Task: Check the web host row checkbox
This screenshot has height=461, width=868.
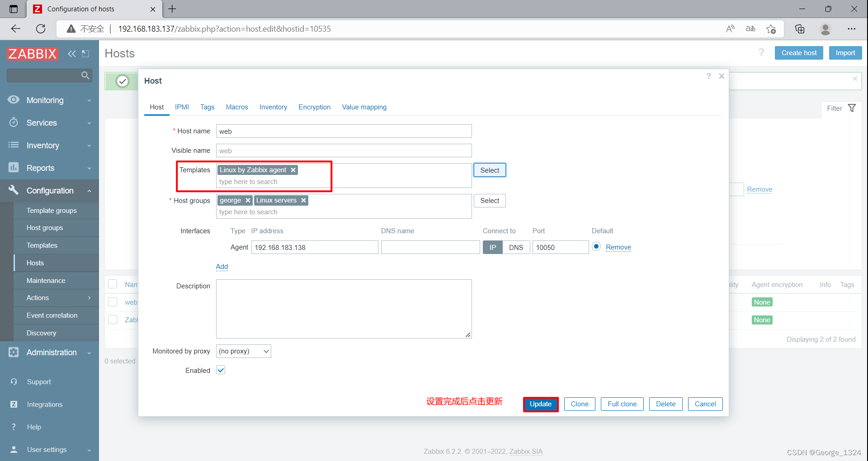Action: pos(113,302)
